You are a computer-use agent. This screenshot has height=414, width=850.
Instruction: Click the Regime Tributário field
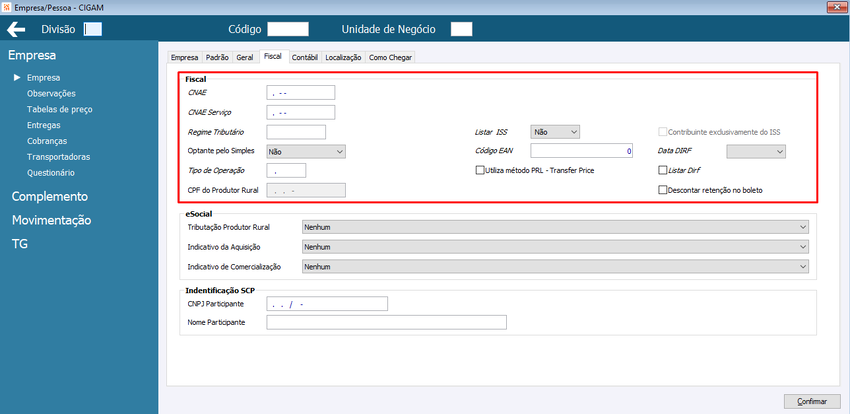point(296,132)
